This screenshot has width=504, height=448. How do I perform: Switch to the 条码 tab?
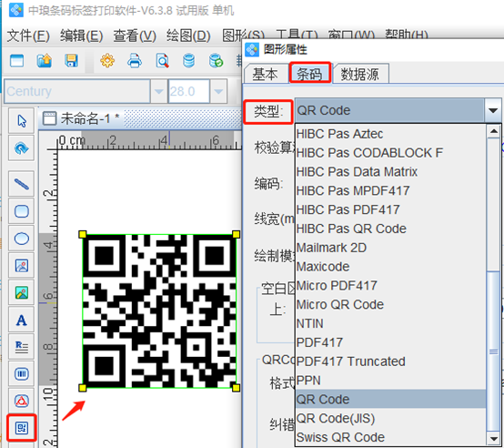coord(309,74)
